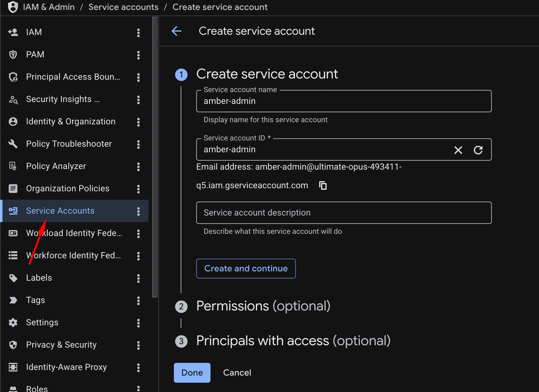Click the Organization Policies icon
This screenshot has height=392, width=539.
coord(13,189)
